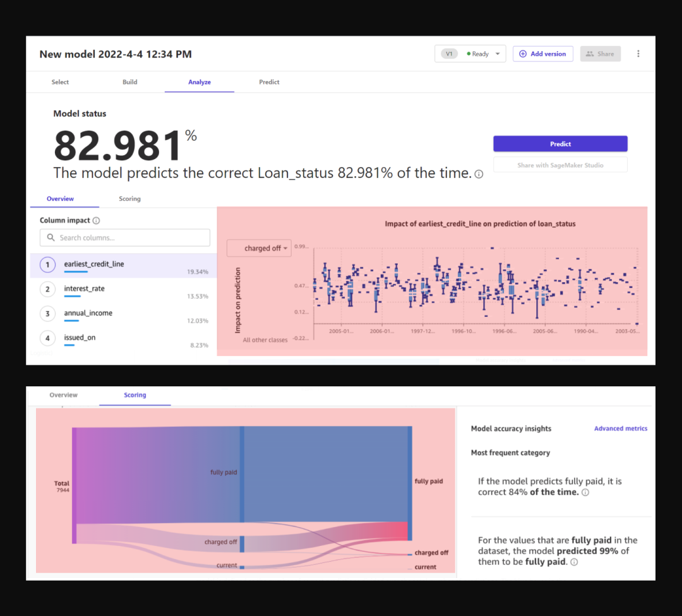The height and width of the screenshot is (616, 682).
Task: Click the 'New model 2022-4-4 12:34 PM' title
Action: point(116,54)
